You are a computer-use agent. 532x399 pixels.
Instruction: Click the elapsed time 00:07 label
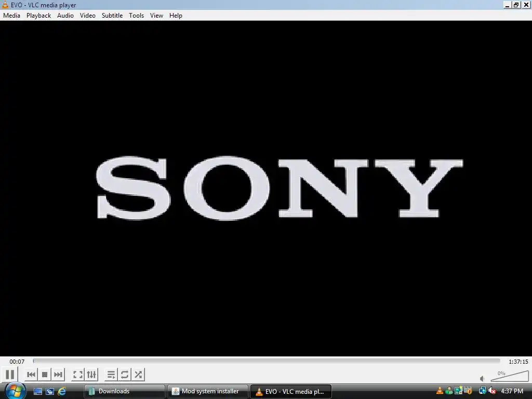click(x=17, y=362)
